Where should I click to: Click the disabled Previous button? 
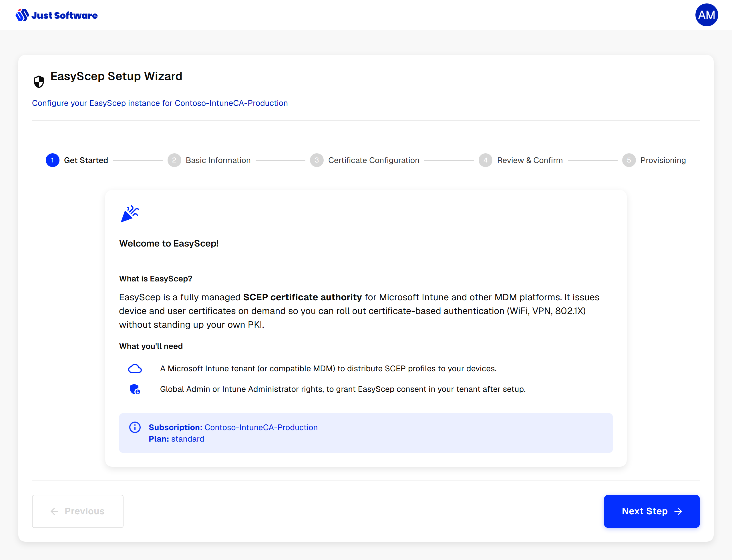point(77,511)
